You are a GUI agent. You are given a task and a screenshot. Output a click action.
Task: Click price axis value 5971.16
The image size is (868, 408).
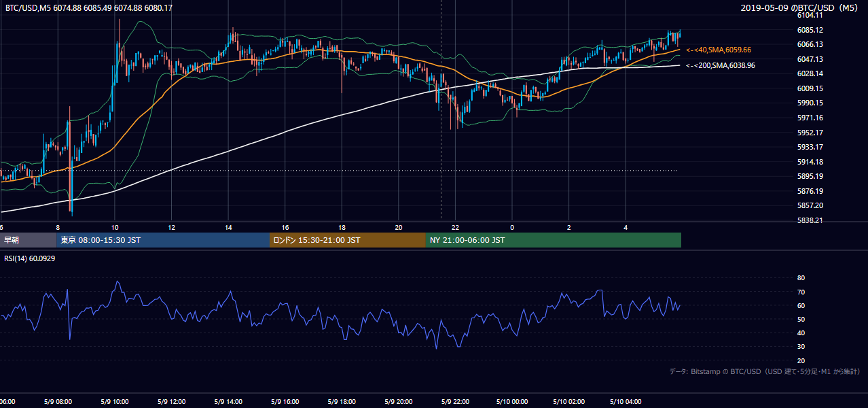pos(810,118)
